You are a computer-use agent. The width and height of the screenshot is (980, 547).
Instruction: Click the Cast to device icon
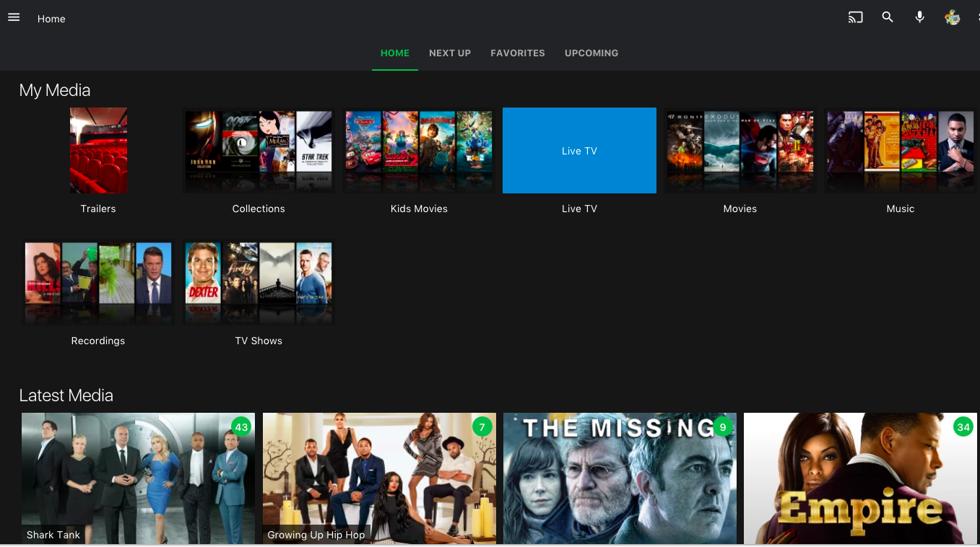[856, 18]
